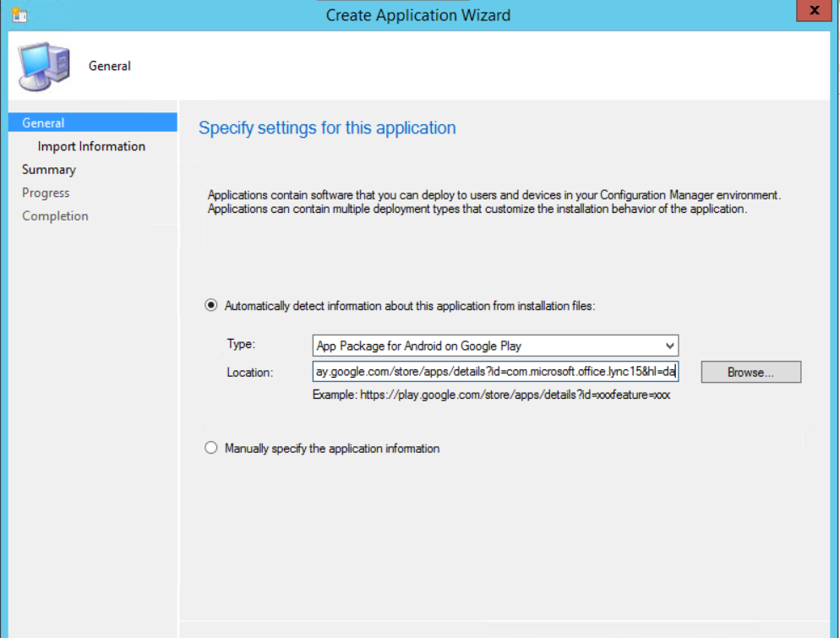Click the Create Application Wizard title text
This screenshot has width=840, height=638.
click(x=418, y=15)
